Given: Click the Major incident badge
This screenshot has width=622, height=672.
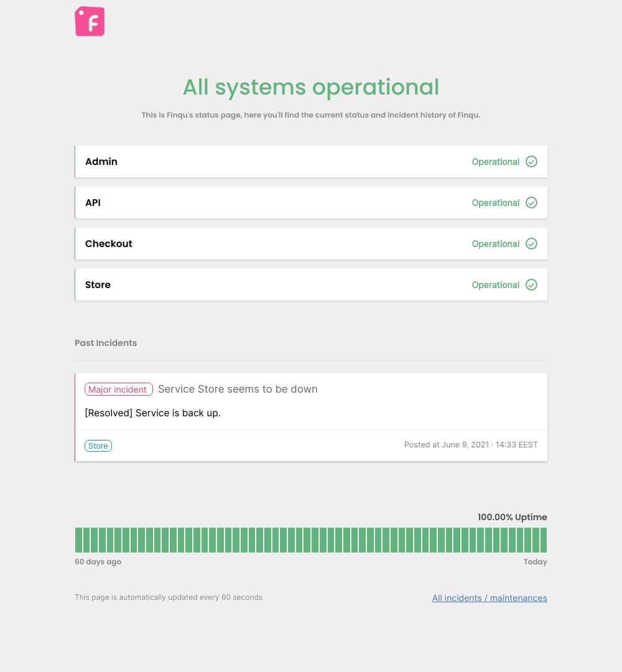Looking at the screenshot, I should [118, 390].
